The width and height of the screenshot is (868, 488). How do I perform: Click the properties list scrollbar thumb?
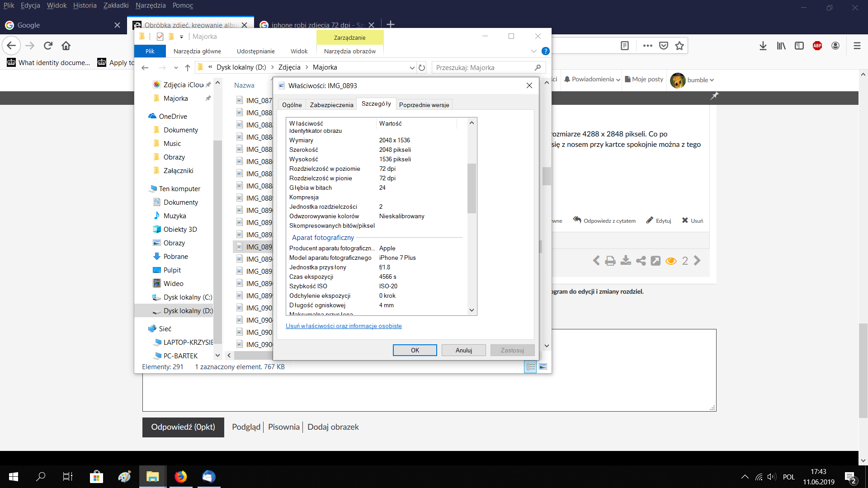pyautogui.click(x=472, y=188)
